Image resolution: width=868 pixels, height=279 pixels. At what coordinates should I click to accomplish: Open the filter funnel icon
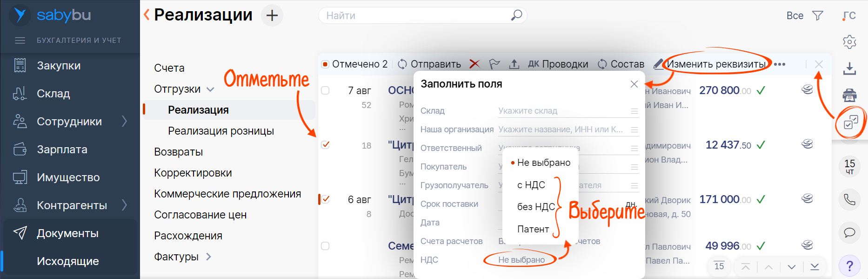(x=817, y=15)
